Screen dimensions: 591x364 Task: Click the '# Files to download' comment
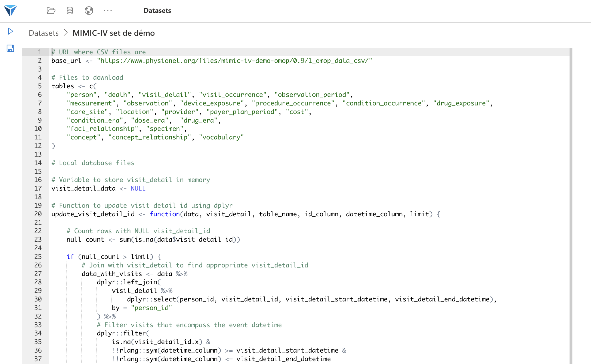tap(87, 77)
